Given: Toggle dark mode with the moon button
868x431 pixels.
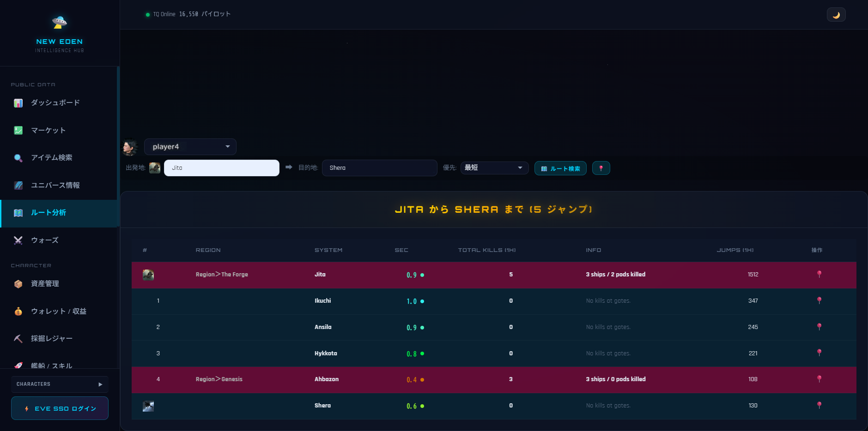Looking at the screenshot, I should (x=836, y=14).
